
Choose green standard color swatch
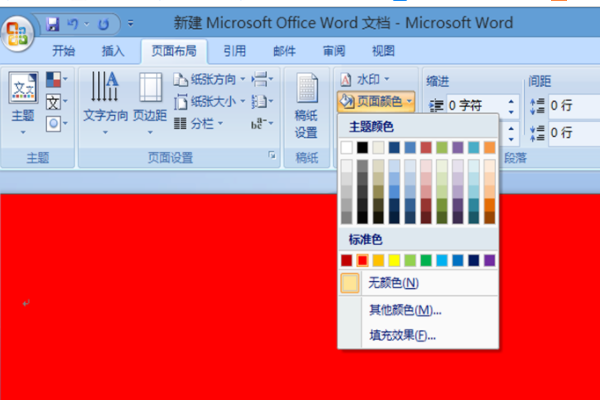click(426, 260)
